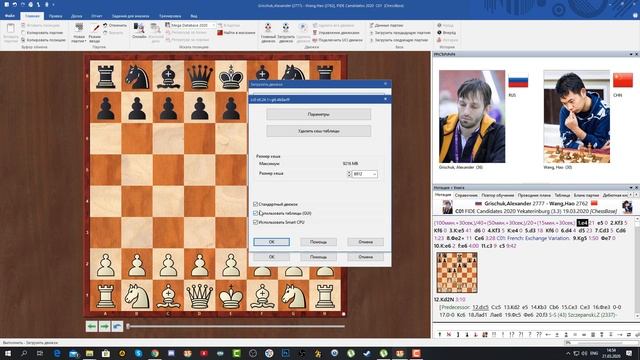Image resolution: width=640 pixels, height=360 pixels.
Task: Click Delete hash tables button
Action: point(318,131)
